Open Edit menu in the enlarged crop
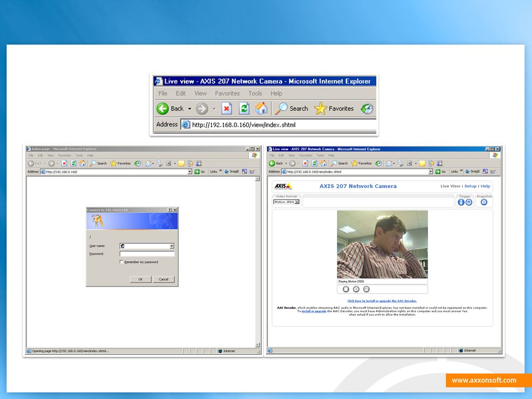The image size is (532, 399). (x=181, y=93)
